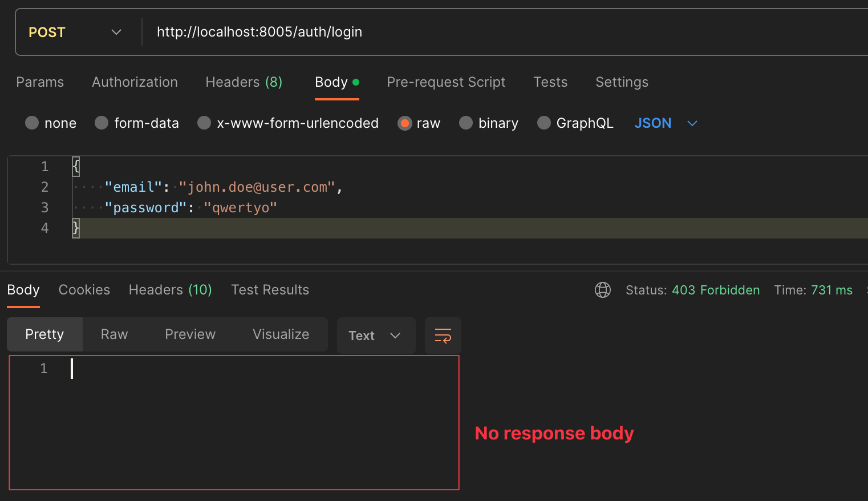This screenshot has height=501, width=868.
Task: Go to the Pre-request Script tab
Action: pos(446,82)
